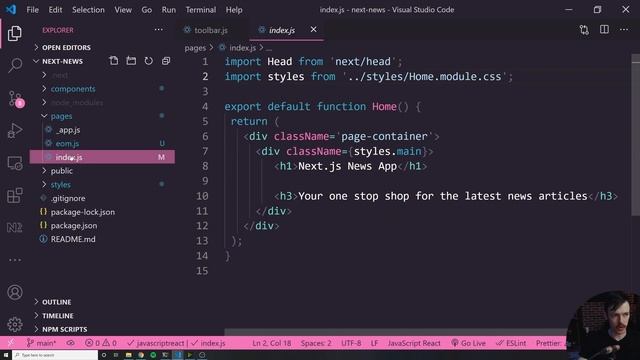
Task: Close the index.js editor tab
Action: [x=313, y=29]
